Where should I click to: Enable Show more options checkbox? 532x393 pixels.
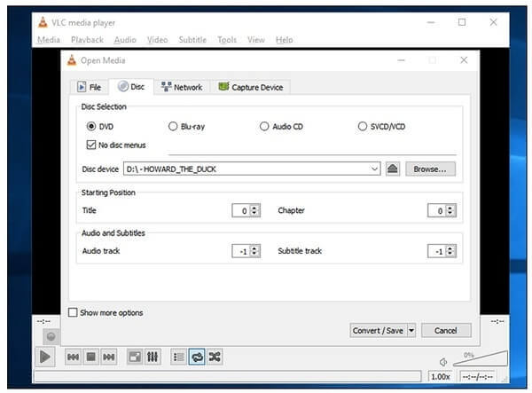coord(73,312)
